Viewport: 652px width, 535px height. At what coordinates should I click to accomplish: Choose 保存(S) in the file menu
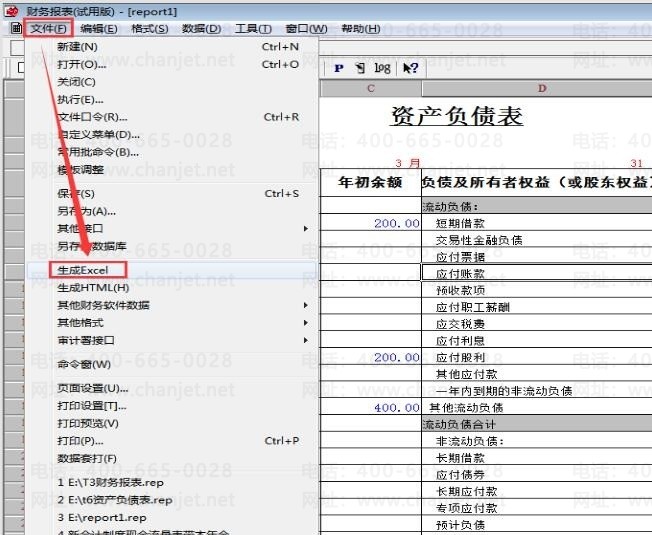point(172,193)
